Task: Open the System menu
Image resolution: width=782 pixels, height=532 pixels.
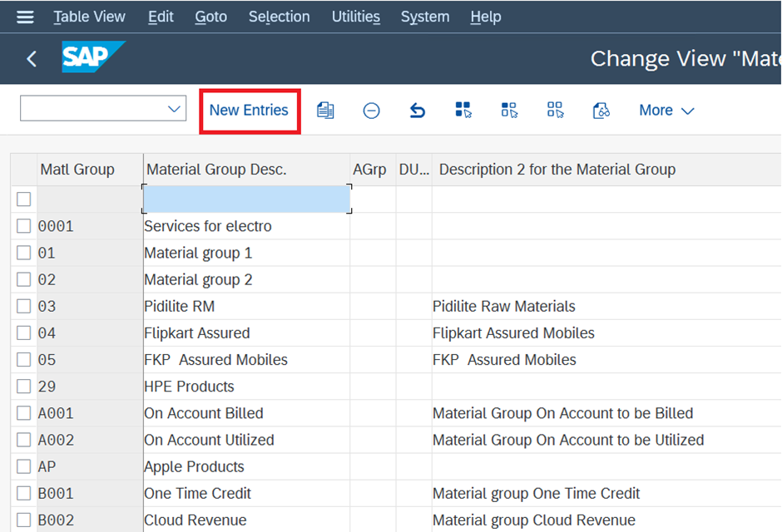Action: (425, 17)
